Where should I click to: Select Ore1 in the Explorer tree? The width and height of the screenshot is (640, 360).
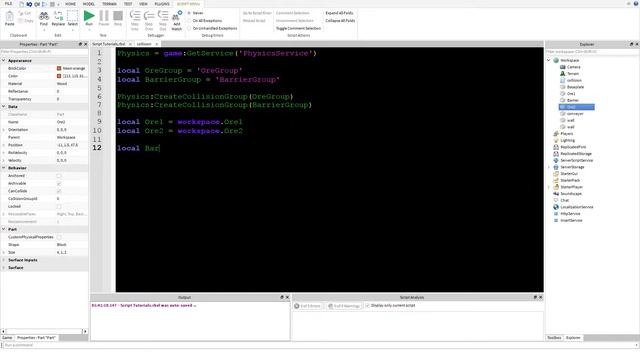click(571, 93)
